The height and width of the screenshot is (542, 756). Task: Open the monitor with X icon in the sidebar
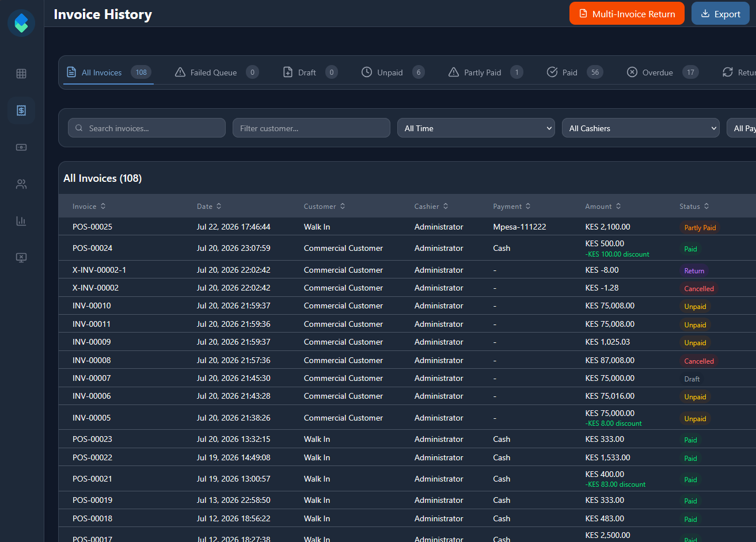click(21, 258)
